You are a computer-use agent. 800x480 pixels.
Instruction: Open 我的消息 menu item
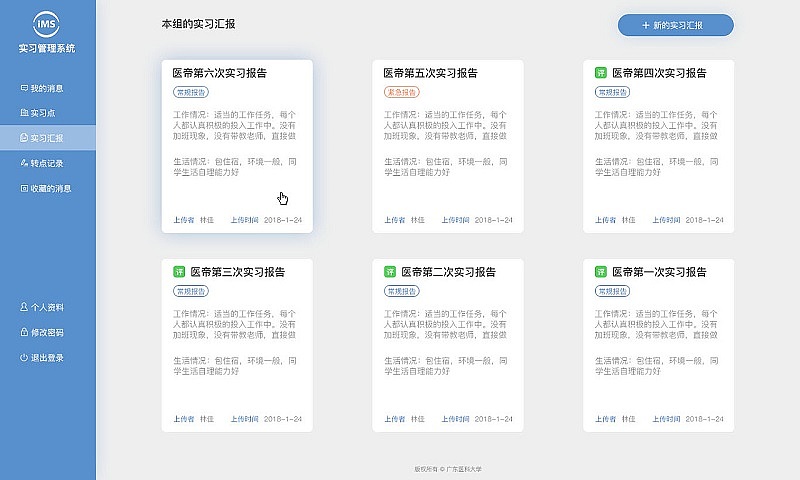[x=47, y=88]
